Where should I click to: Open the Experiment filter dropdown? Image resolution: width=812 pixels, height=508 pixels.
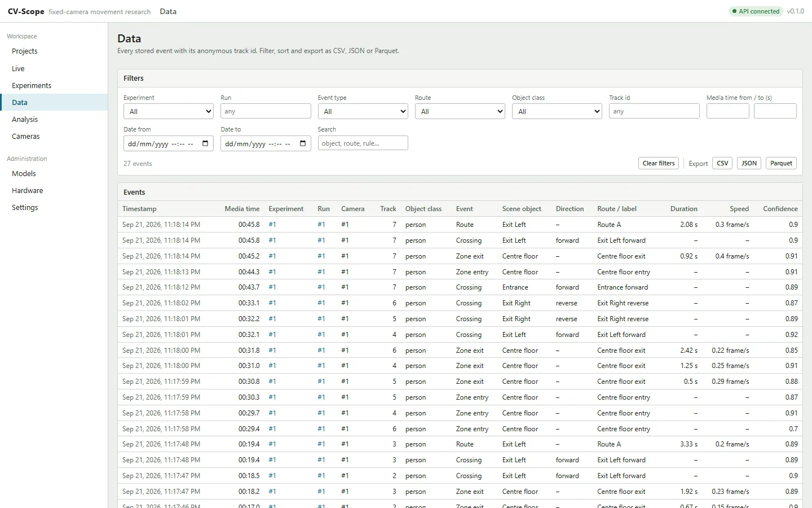(169, 111)
